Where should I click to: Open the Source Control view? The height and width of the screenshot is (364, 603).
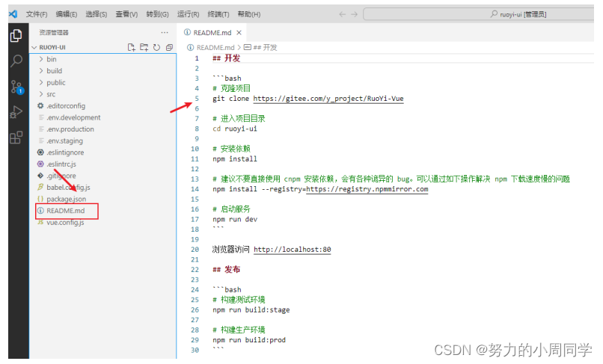tap(16, 87)
